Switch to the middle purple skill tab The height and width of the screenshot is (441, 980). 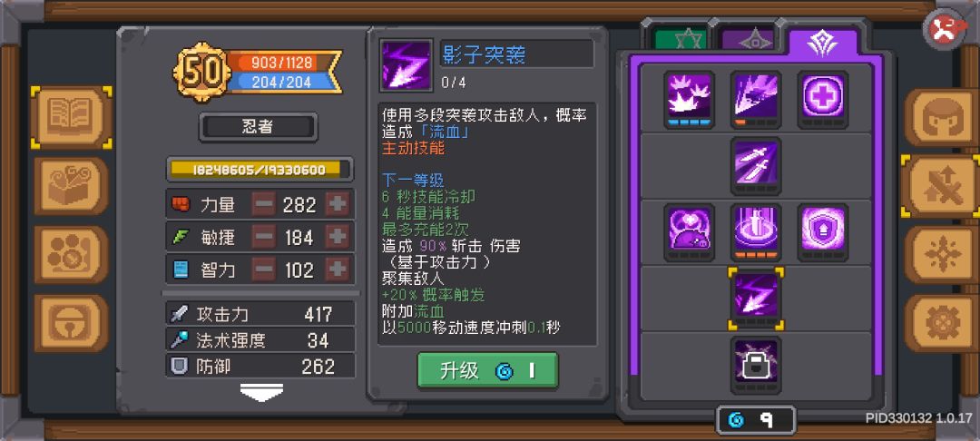point(748,39)
